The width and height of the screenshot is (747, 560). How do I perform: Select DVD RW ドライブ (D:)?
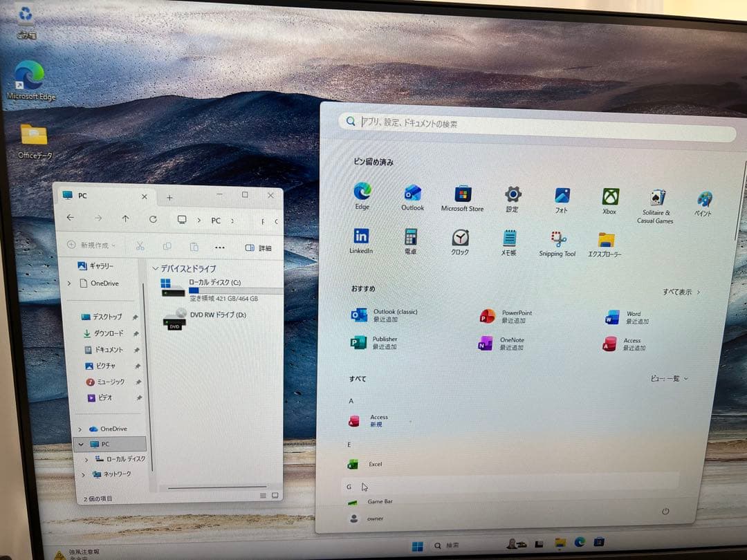(205, 319)
